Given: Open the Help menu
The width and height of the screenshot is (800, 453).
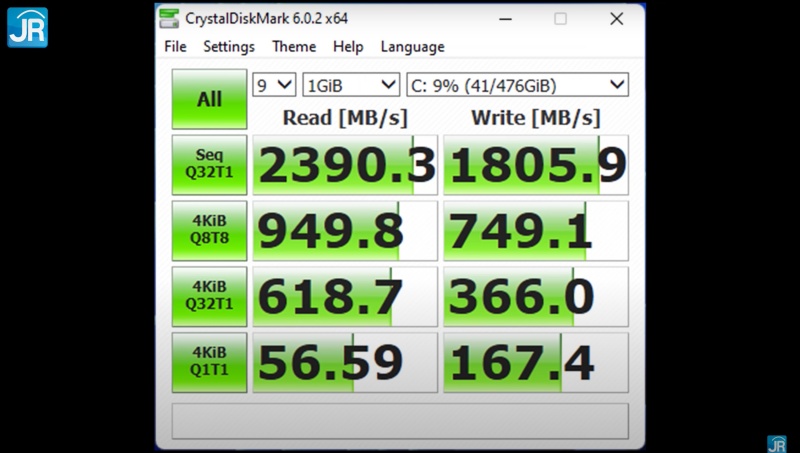Looking at the screenshot, I should (348, 47).
